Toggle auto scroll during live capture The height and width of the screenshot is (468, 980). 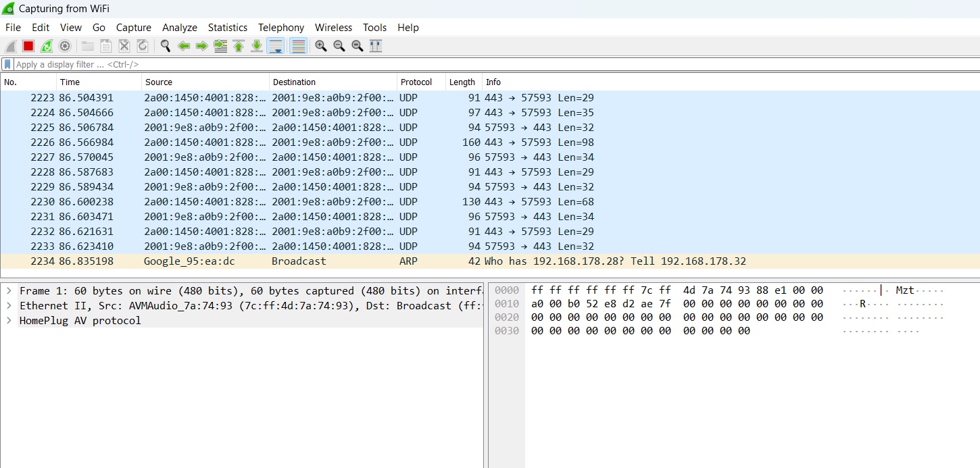(x=275, y=45)
